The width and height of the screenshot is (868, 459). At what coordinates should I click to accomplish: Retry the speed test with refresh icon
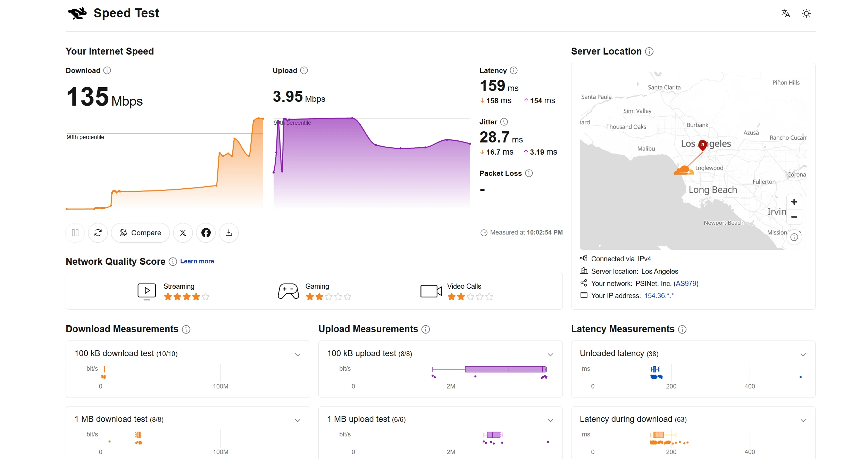(x=98, y=232)
